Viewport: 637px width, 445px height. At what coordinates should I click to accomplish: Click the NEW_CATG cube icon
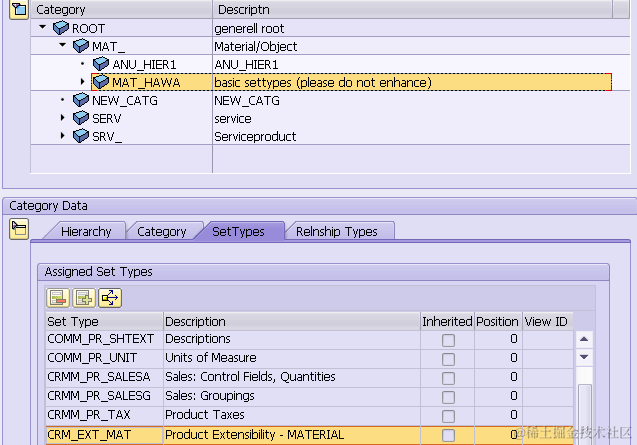pyautogui.click(x=81, y=100)
